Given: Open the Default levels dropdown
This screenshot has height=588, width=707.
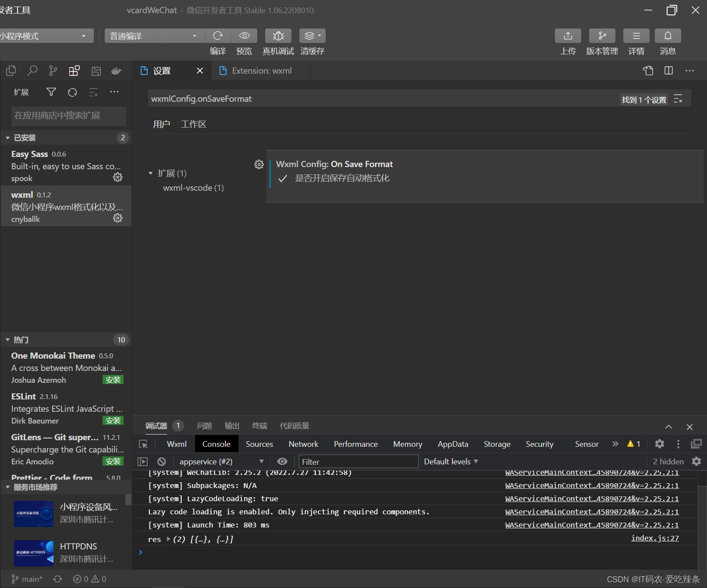Looking at the screenshot, I should pos(451,461).
